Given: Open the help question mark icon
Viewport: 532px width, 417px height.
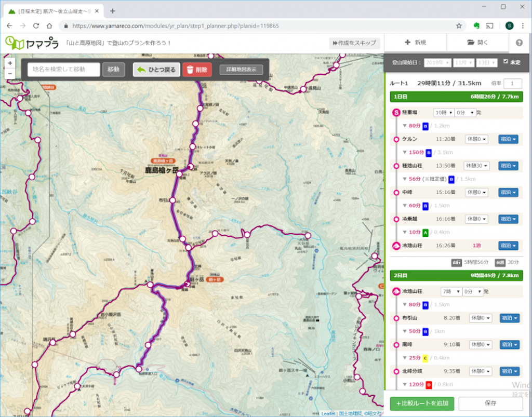Looking at the screenshot, I should coord(519,43).
